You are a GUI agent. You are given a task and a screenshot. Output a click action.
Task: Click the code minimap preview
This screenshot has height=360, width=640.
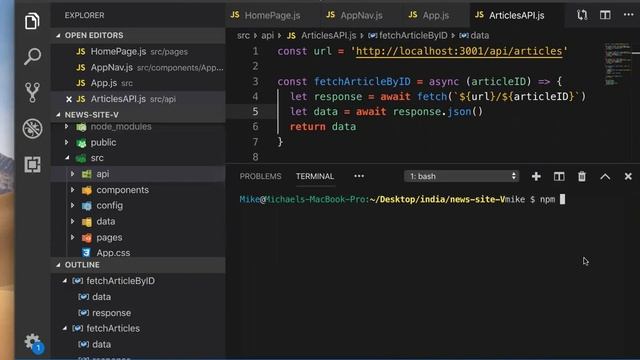point(617,64)
